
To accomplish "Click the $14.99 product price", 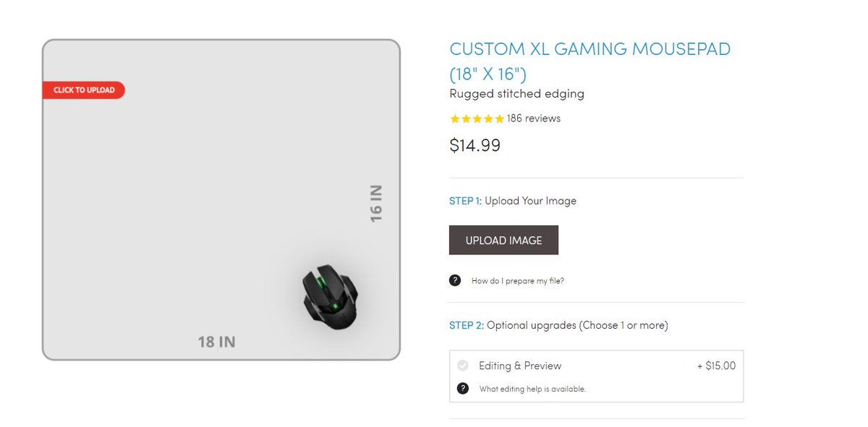I will 475,145.
